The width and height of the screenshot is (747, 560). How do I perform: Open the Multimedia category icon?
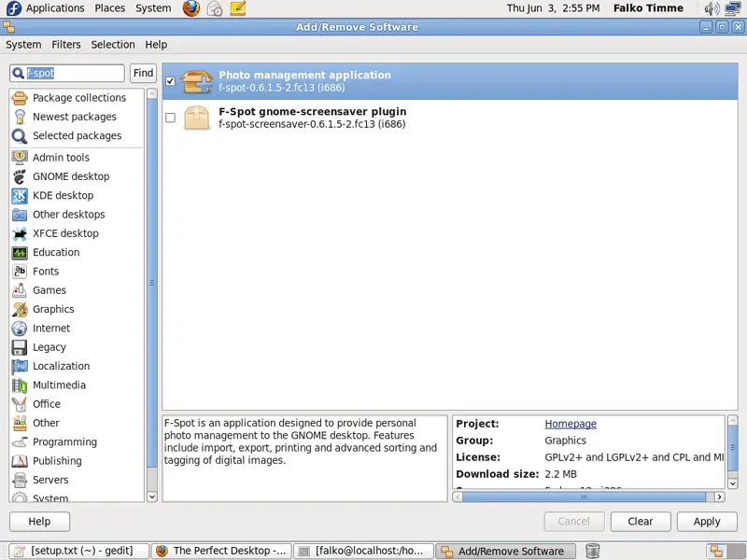[20, 385]
